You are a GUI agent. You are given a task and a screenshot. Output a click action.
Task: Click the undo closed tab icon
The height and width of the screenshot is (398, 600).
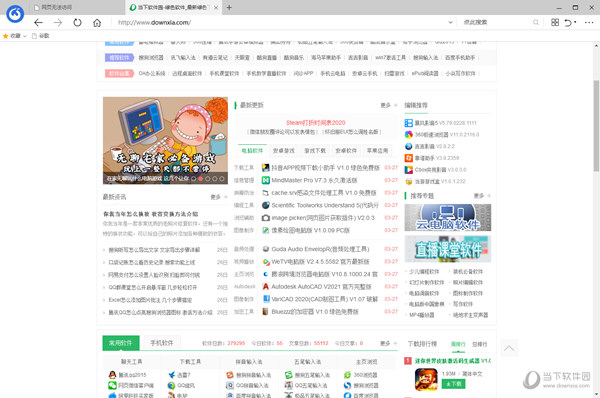[x=568, y=23]
